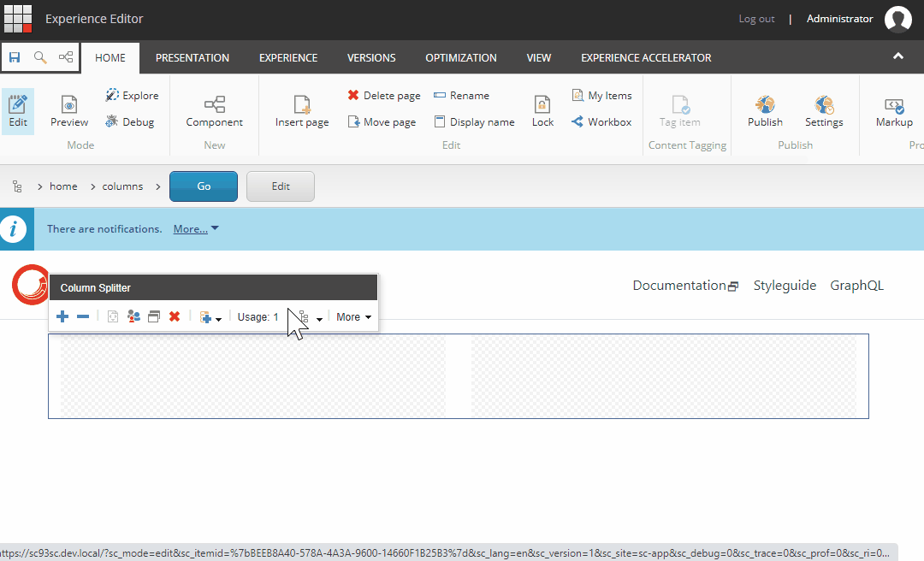This screenshot has height=561, width=924.
Task: Publish the page
Action: tap(765, 111)
